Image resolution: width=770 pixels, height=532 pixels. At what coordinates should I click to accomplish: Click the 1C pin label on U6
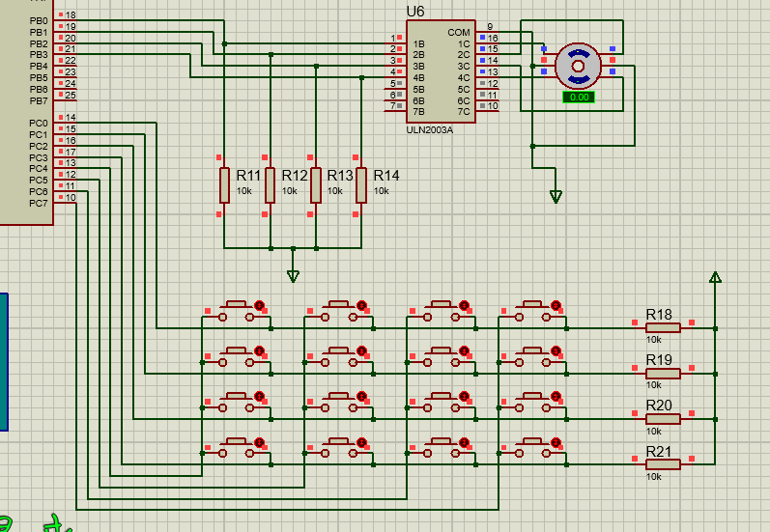464,44
